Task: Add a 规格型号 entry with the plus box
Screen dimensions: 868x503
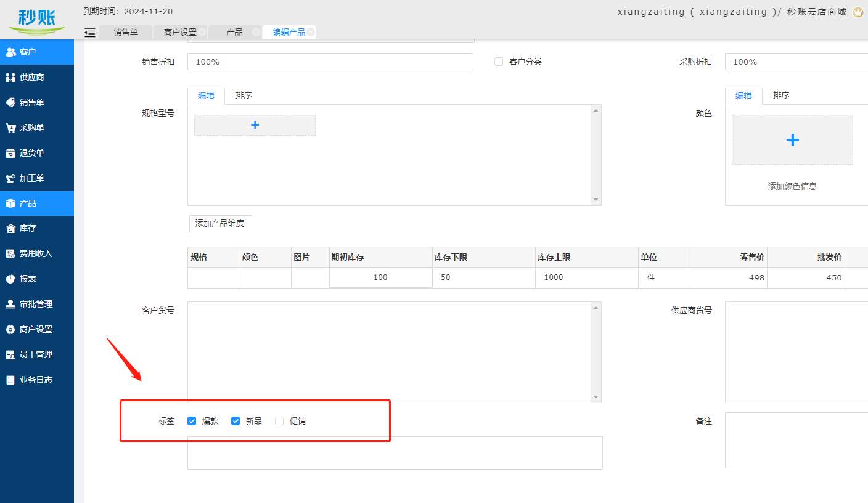Action: [255, 125]
